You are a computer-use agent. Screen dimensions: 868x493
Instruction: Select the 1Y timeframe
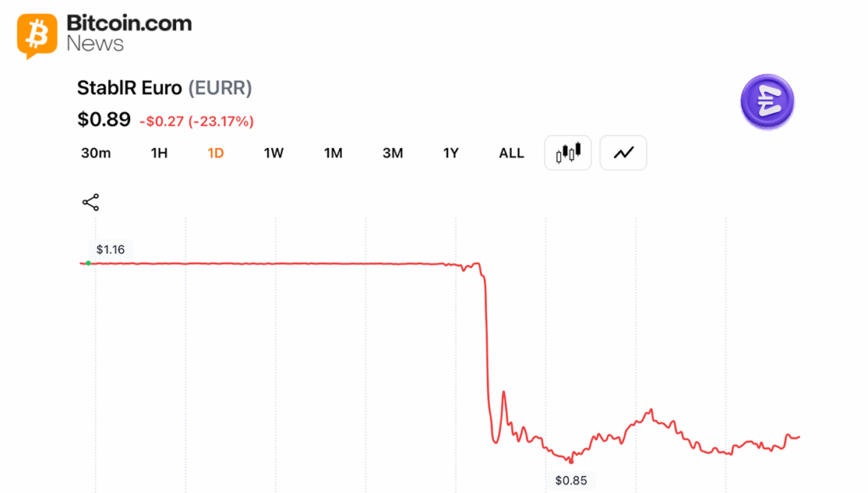451,153
